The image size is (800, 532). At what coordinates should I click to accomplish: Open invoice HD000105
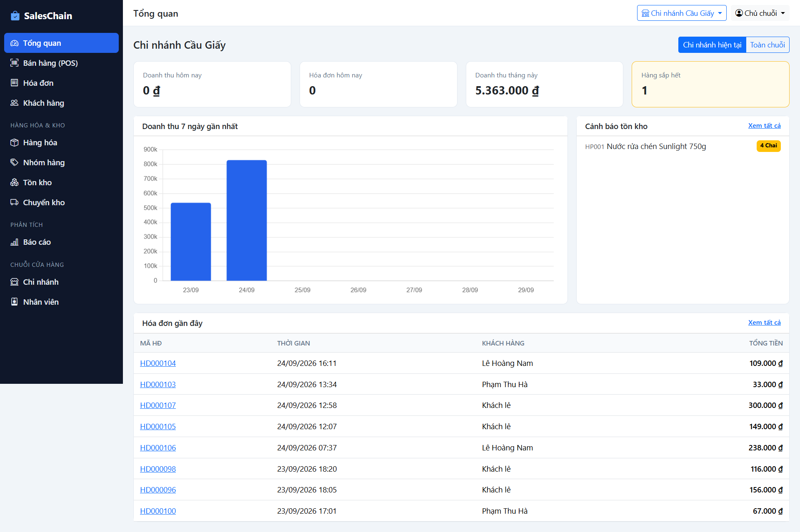[158, 427]
